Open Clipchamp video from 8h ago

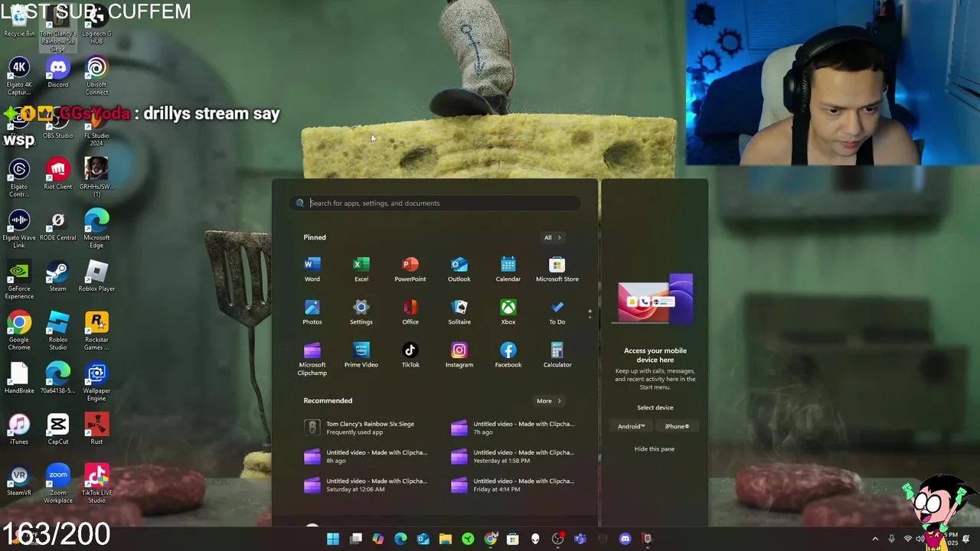pyautogui.click(x=367, y=456)
